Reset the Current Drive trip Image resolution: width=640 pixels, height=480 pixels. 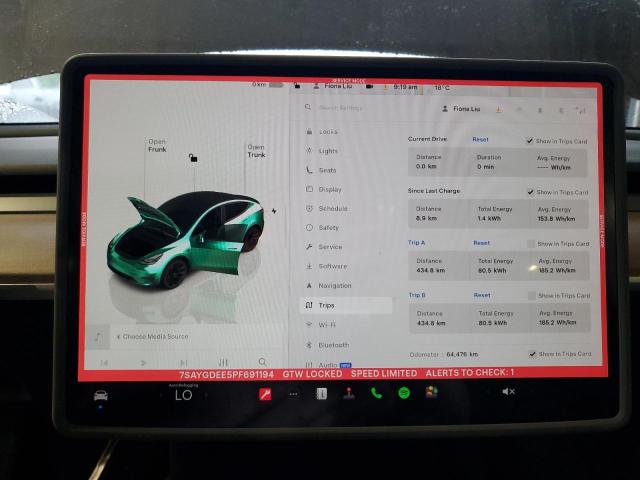pos(480,140)
